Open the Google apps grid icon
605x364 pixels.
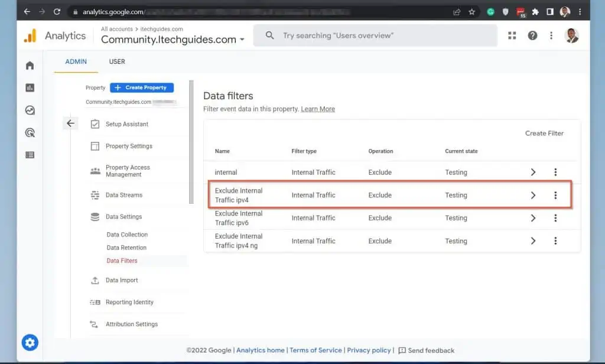(x=512, y=35)
